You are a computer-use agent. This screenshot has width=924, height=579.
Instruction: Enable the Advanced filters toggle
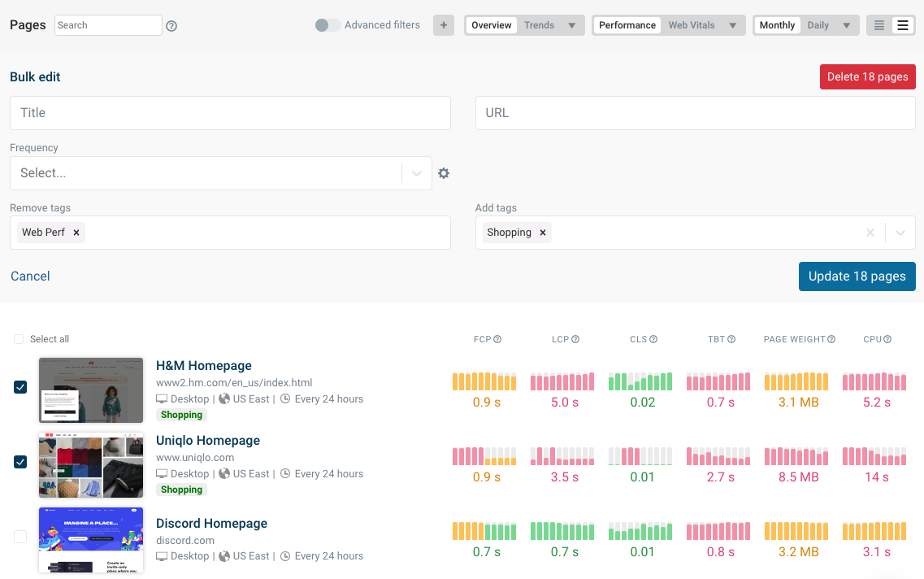[327, 25]
